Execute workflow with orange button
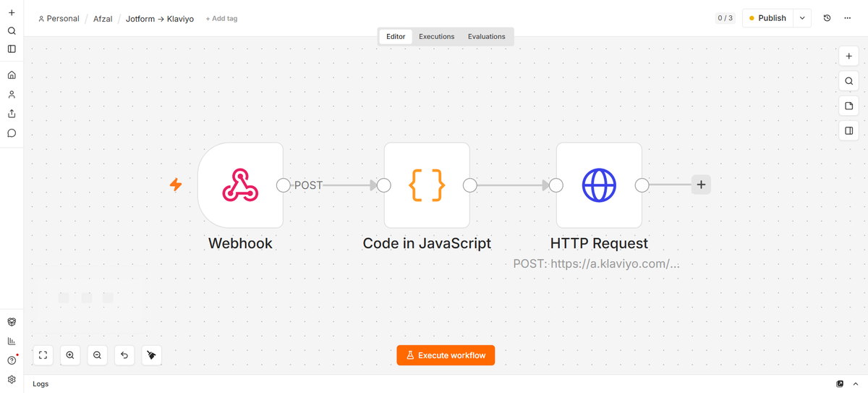Image resolution: width=868 pixels, height=393 pixels. (x=446, y=355)
